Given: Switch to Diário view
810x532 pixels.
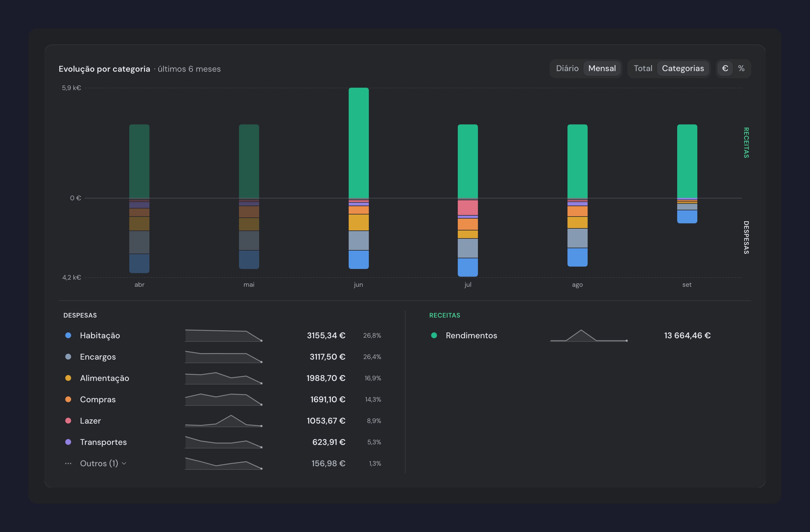Looking at the screenshot, I should click(x=567, y=68).
